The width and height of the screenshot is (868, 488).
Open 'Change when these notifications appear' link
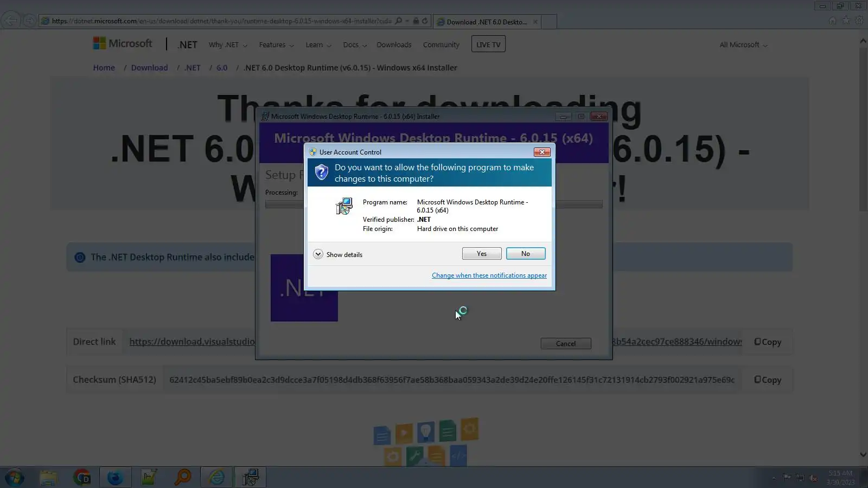489,275
